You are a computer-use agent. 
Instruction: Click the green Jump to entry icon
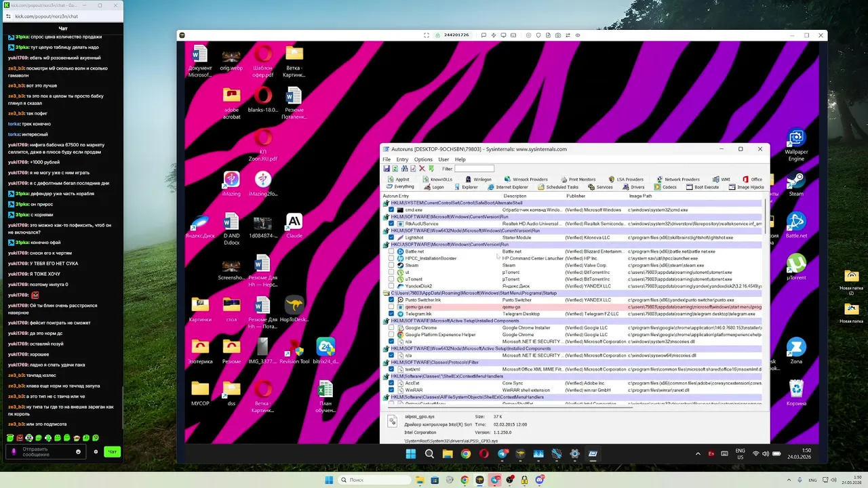(x=431, y=169)
